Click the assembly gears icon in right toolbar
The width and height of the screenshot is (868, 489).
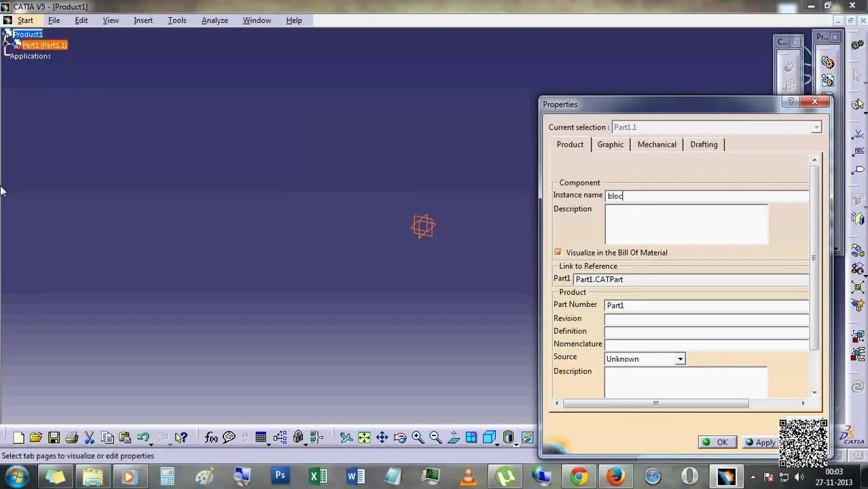(x=858, y=45)
